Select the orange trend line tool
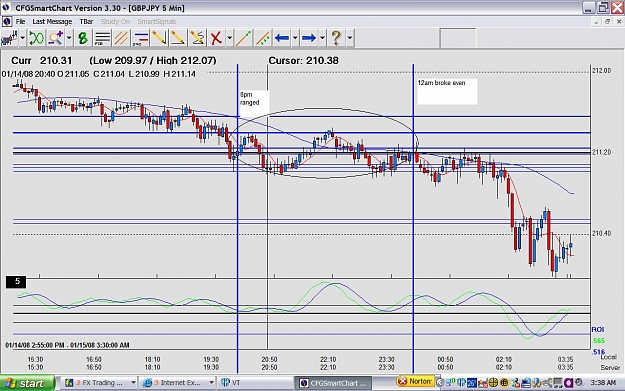The height and width of the screenshot is (391, 625). click(243, 38)
